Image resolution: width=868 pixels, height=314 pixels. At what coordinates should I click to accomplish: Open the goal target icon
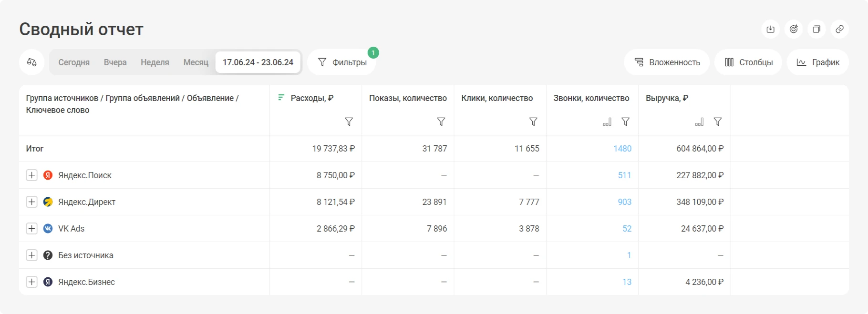794,30
